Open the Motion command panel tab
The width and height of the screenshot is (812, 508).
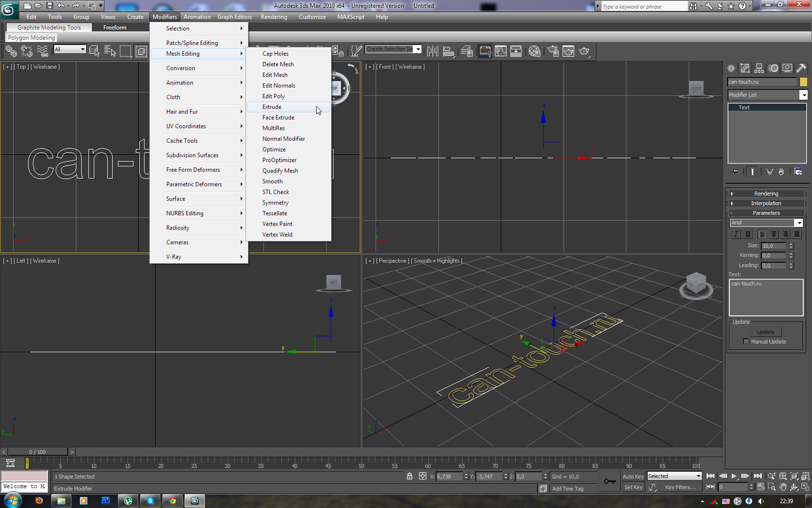(774, 68)
